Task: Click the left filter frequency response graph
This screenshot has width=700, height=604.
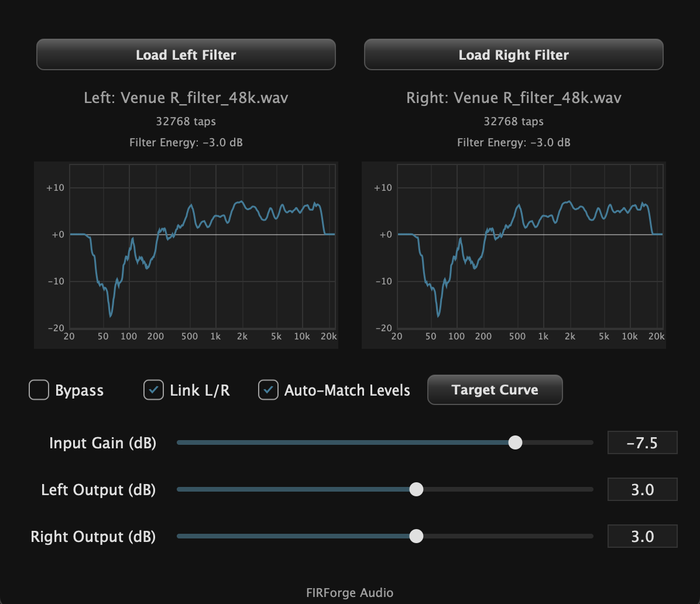Action: click(186, 255)
